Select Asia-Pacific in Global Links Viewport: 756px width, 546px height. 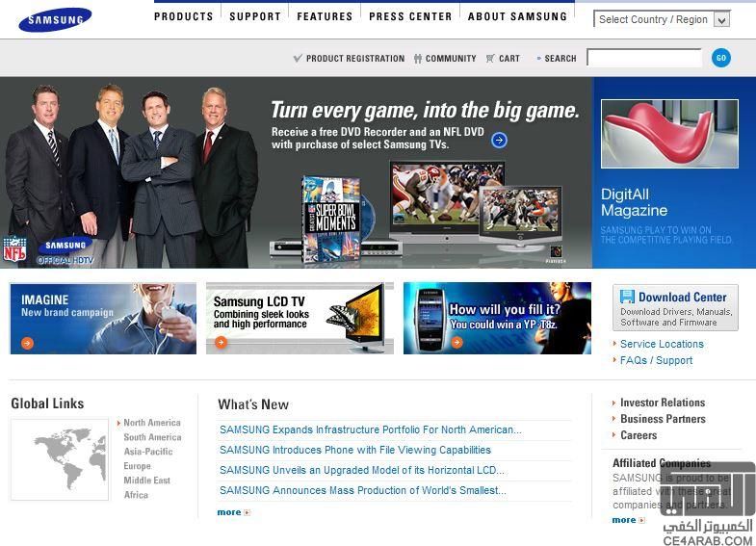point(148,452)
